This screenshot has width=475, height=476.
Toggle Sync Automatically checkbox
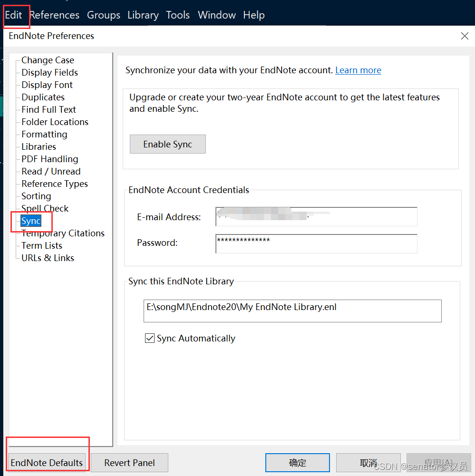[150, 338]
